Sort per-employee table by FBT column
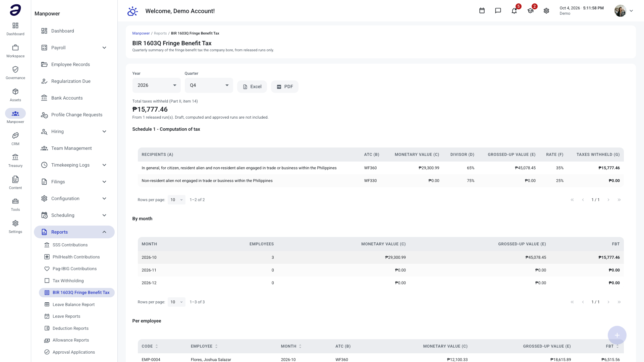This screenshot has width=644, height=362. 612,346
